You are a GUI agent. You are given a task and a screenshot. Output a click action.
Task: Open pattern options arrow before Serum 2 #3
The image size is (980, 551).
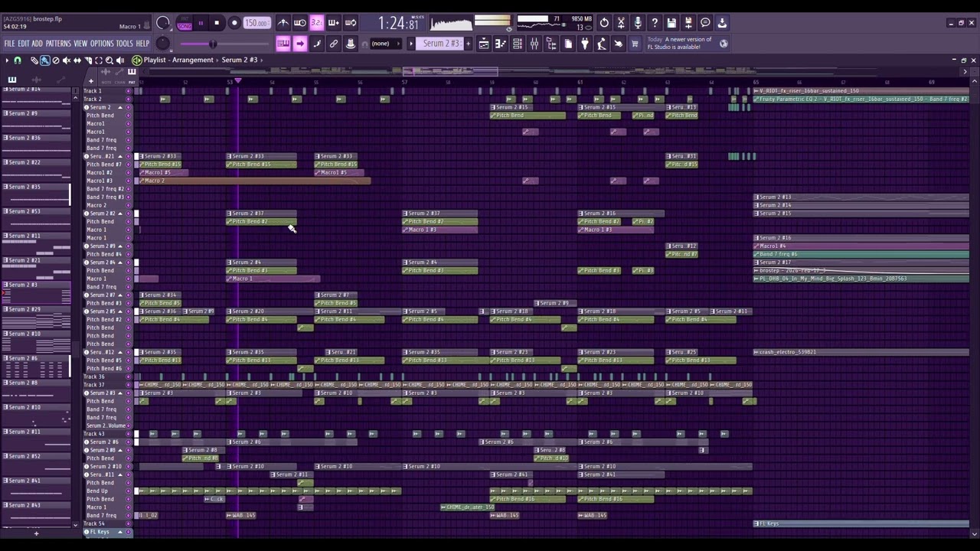(x=411, y=44)
